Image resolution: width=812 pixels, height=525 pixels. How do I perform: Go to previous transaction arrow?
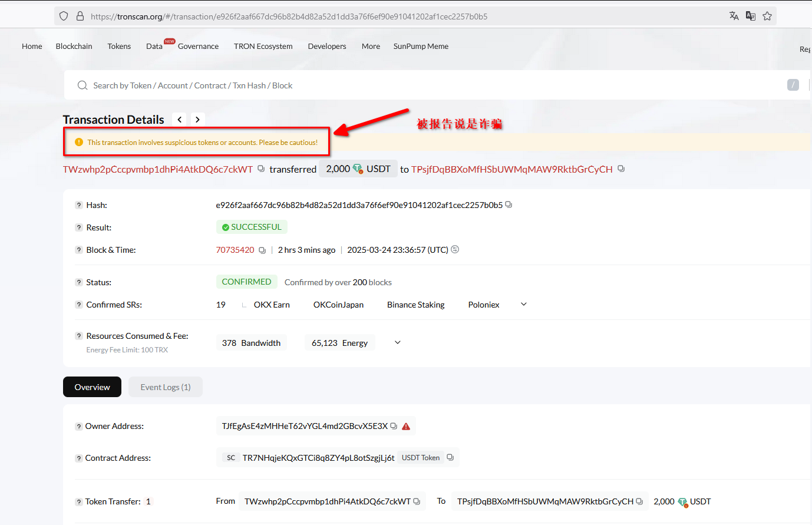click(180, 120)
